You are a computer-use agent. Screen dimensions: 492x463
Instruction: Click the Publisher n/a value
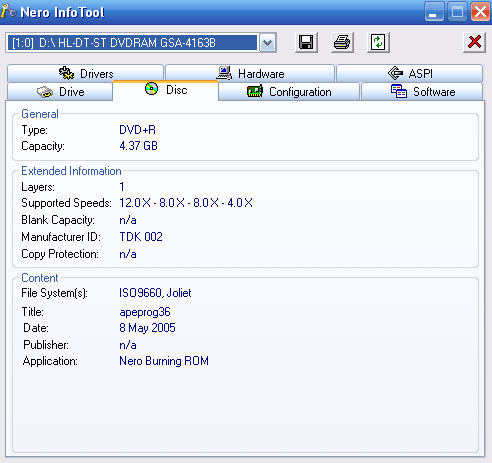[128, 345]
